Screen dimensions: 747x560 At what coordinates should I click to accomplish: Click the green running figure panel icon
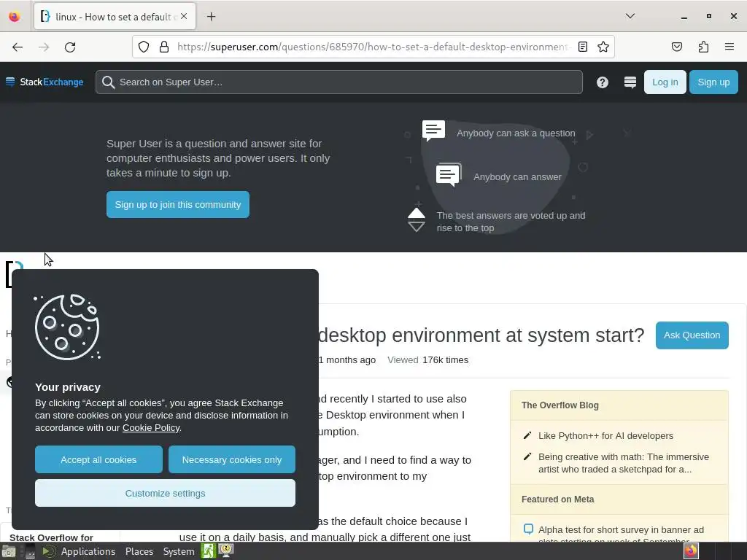tap(208, 551)
